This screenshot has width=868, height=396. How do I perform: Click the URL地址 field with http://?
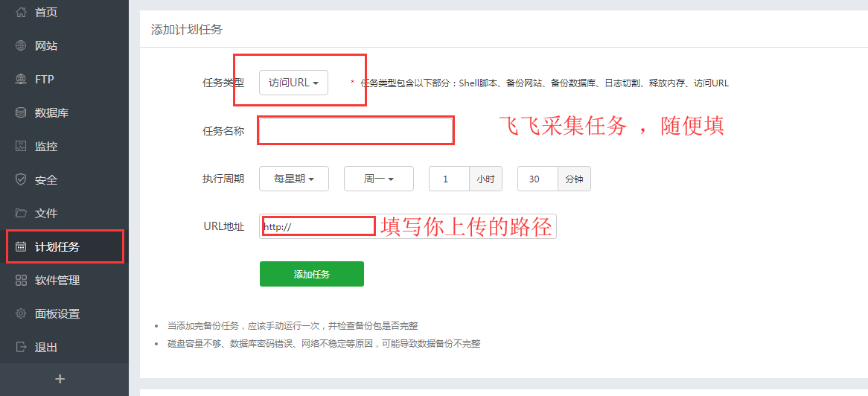[407, 226]
